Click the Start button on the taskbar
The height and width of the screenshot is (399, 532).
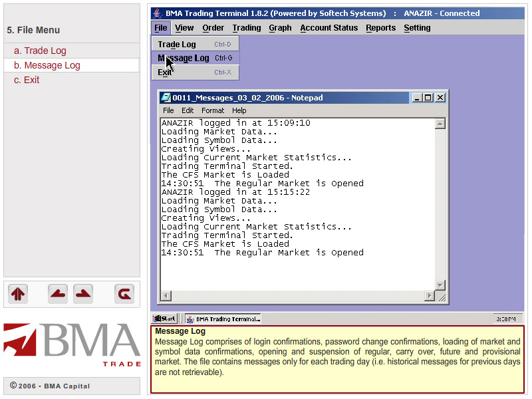[164, 319]
